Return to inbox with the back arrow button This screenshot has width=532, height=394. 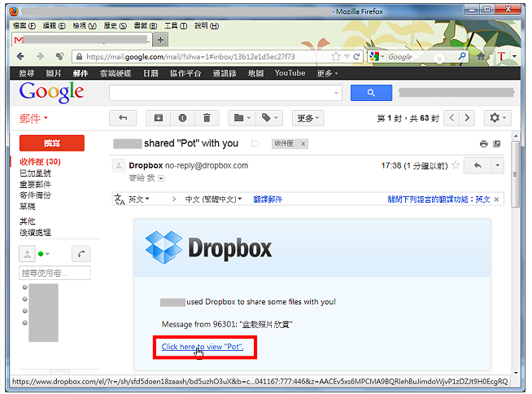[123, 118]
